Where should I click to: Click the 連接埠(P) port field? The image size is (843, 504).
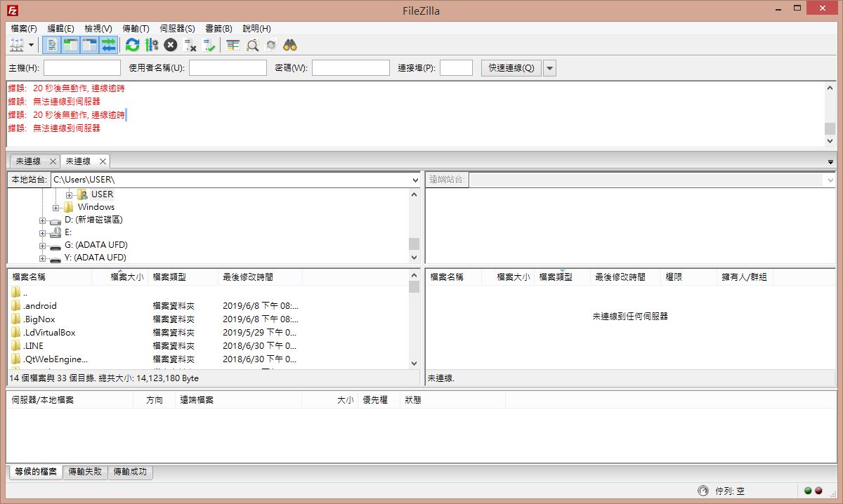(456, 68)
